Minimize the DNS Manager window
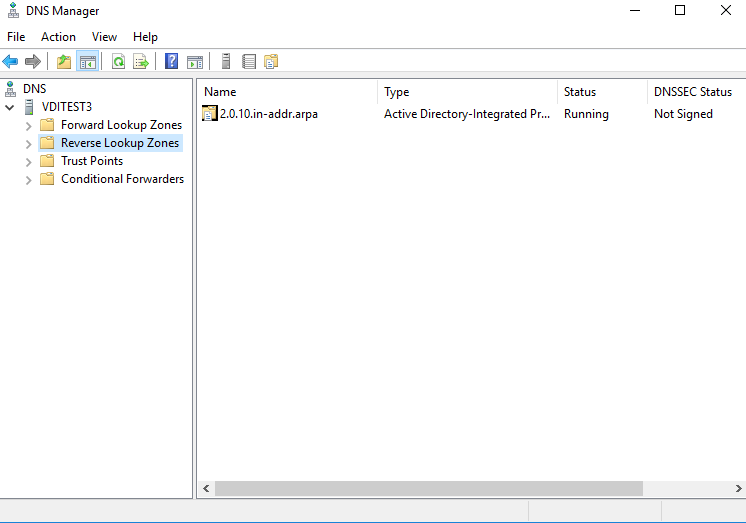 pyautogui.click(x=635, y=10)
